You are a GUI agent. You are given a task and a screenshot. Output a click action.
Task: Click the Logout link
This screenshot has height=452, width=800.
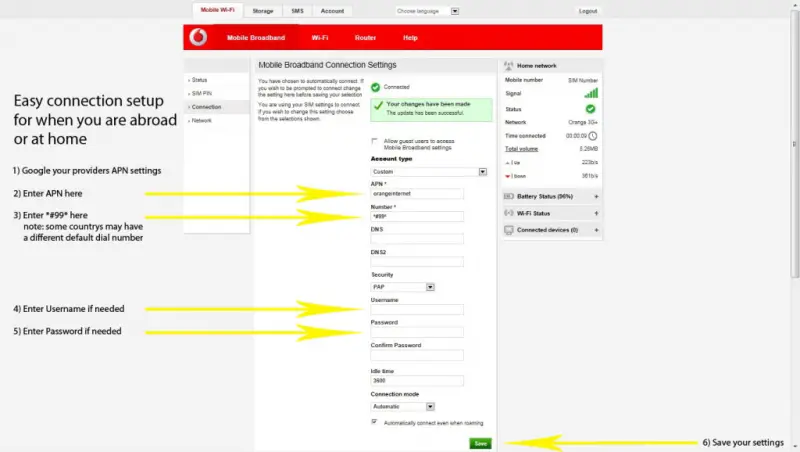[x=588, y=11]
